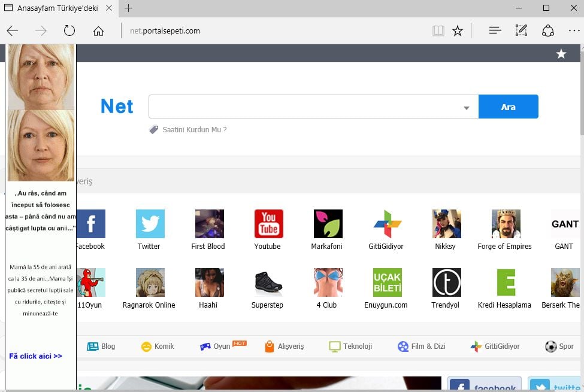Screen dimensions: 584x392
Task: Click the blue Ara search button
Action: (509, 107)
